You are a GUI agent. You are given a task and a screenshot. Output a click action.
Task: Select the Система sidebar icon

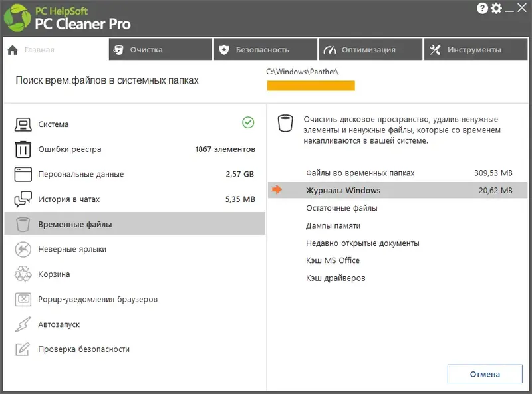23,124
